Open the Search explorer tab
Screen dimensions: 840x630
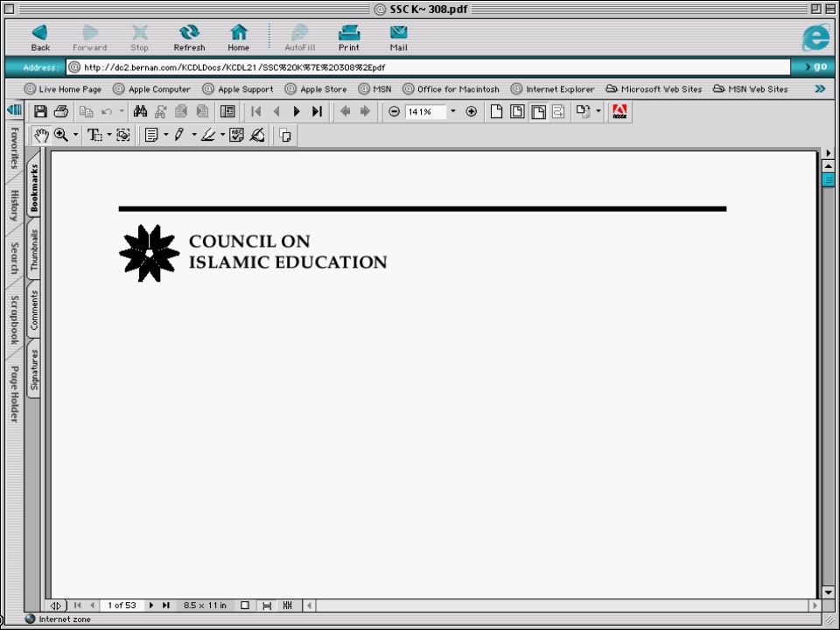click(15, 258)
